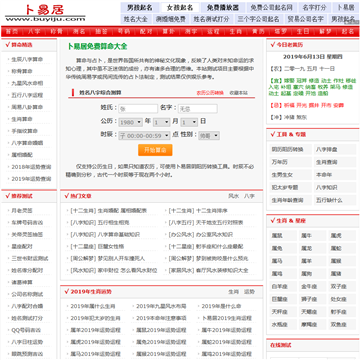The height and width of the screenshot is (360, 360).
Task: Click QQ号码吉凶 sidebar link
Action: click(26, 330)
